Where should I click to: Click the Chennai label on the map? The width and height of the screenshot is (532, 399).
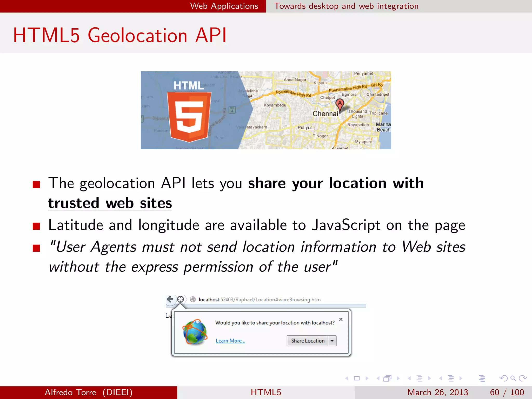[325, 114]
